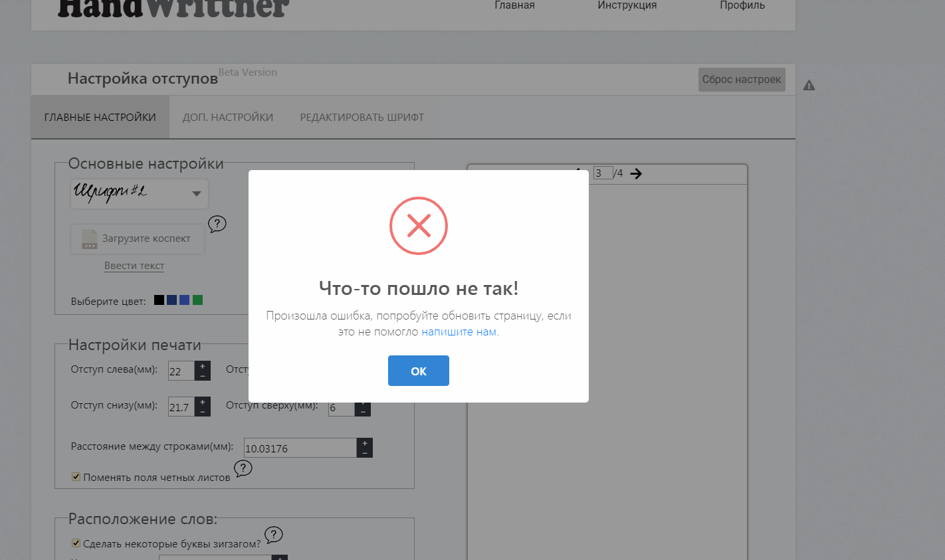Choose the black ink color swatch
The height and width of the screenshot is (560, 945).
(159, 300)
